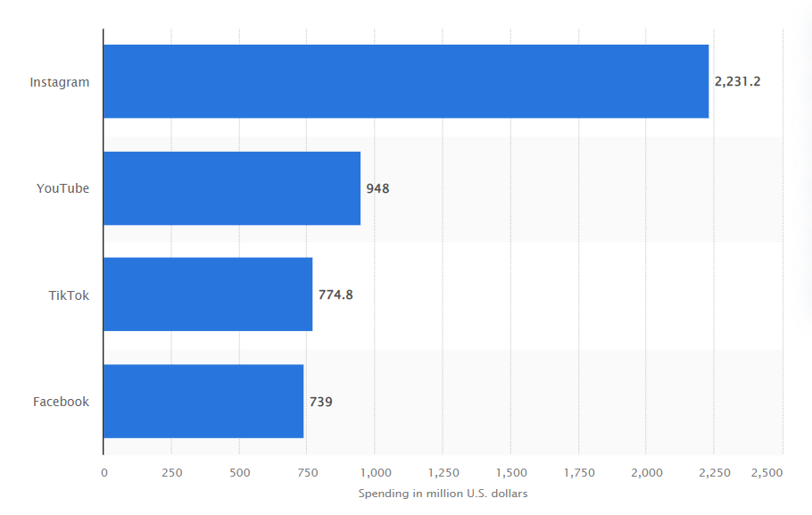Click the 1,000 tick on the x-axis
This screenshot has width=812, height=515.
[x=376, y=472]
